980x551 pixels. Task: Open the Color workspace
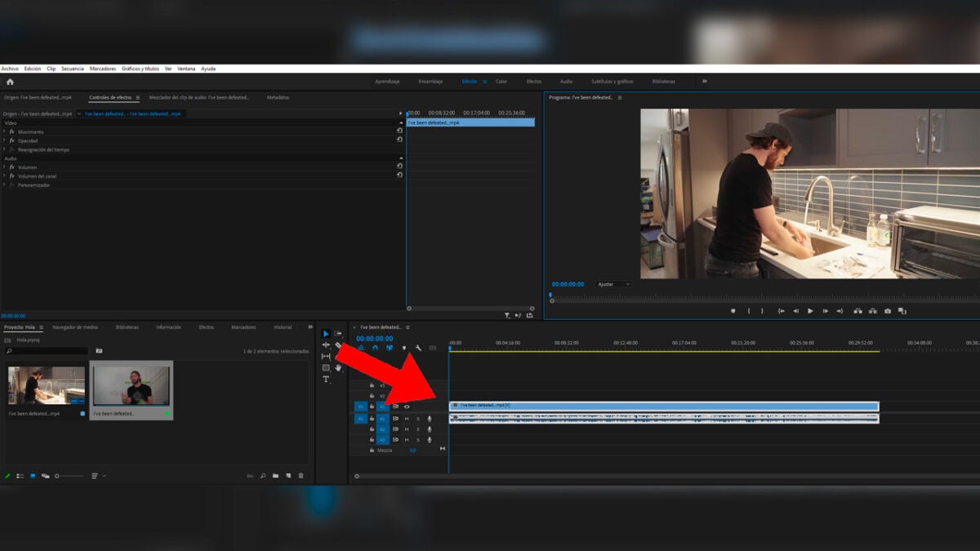(501, 82)
